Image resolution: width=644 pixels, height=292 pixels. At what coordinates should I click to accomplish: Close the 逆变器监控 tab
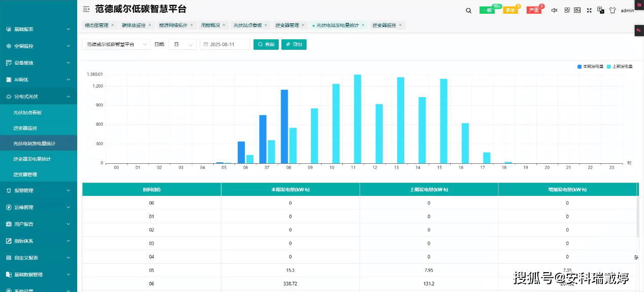point(400,25)
